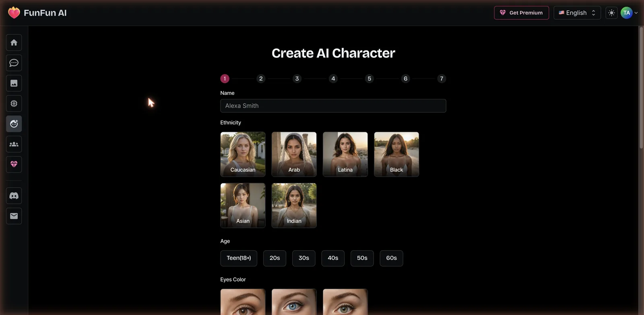Choose the 20s age option
Viewport: 644px width, 315px height.
click(275, 258)
